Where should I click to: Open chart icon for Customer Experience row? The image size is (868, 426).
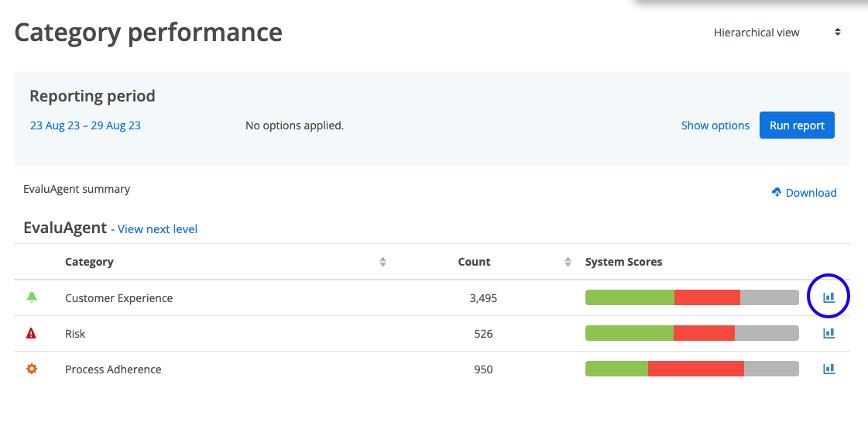pos(829,297)
